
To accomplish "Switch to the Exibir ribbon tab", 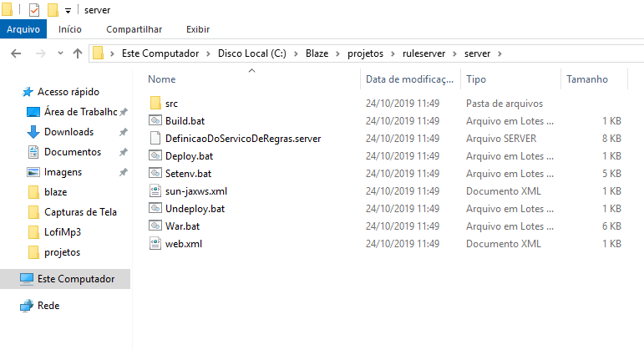I will 198,29.
